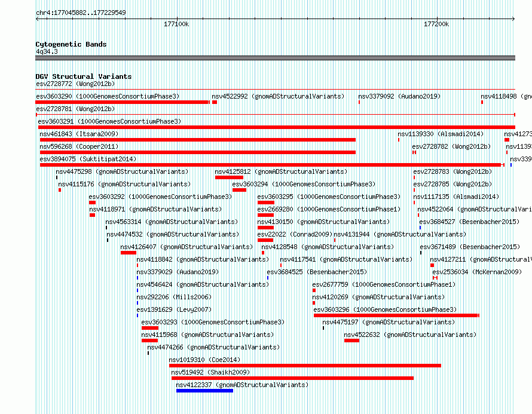Select the nsv1019310 (Coe2014) red bar
Viewport: 532px width, 414px height.
[x=305, y=366]
